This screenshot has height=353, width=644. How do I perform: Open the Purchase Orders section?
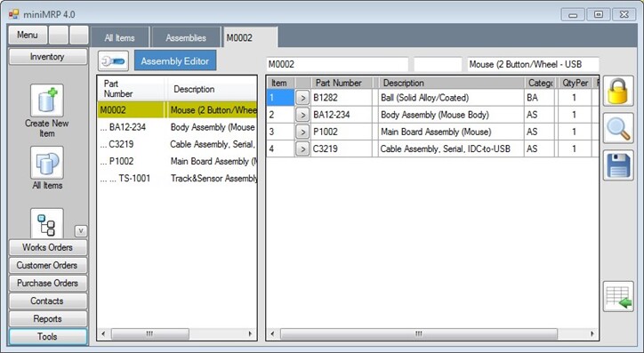point(48,284)
